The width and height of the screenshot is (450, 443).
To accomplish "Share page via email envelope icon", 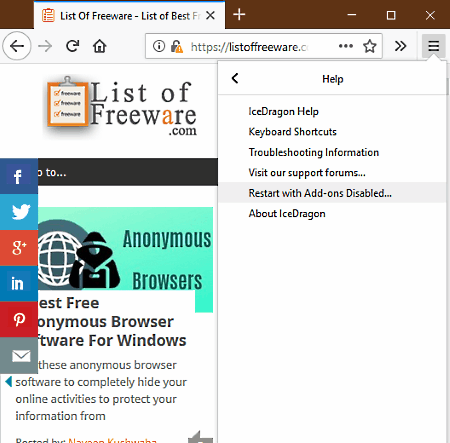I will click(19, 355).
